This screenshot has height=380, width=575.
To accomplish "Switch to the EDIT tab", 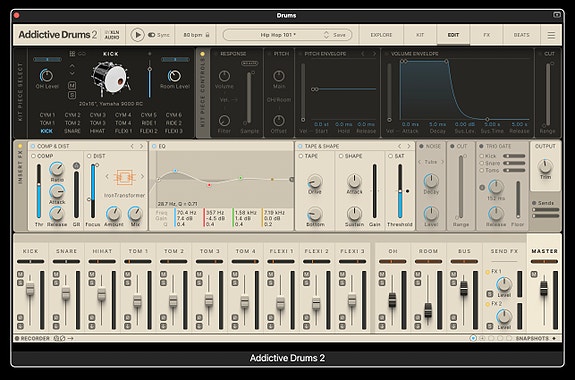I will coord(453,35).
